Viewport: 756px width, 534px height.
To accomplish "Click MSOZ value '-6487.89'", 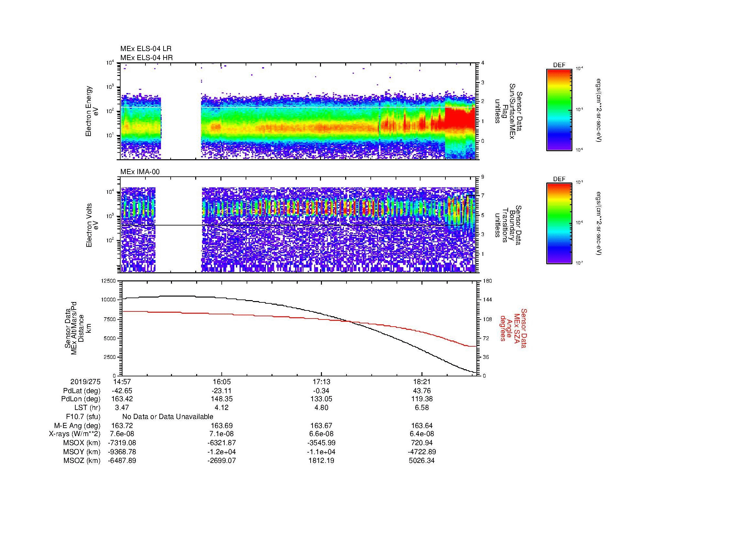I will [x=122, y=461].
